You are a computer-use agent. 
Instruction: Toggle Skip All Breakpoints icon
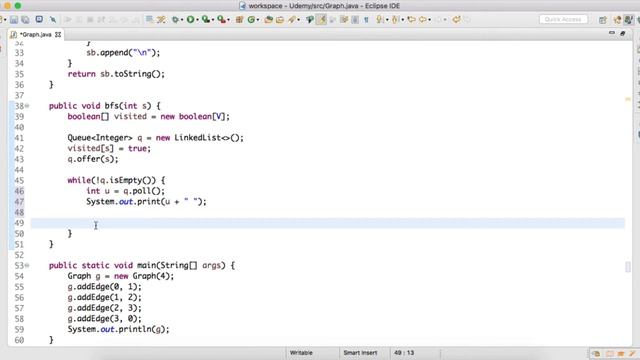click(x=53, y=20)
